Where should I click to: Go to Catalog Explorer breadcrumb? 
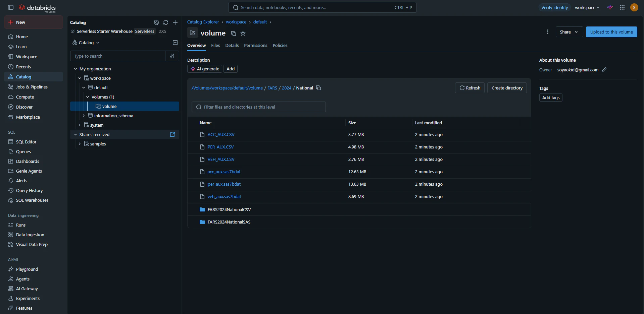point(203,22)
